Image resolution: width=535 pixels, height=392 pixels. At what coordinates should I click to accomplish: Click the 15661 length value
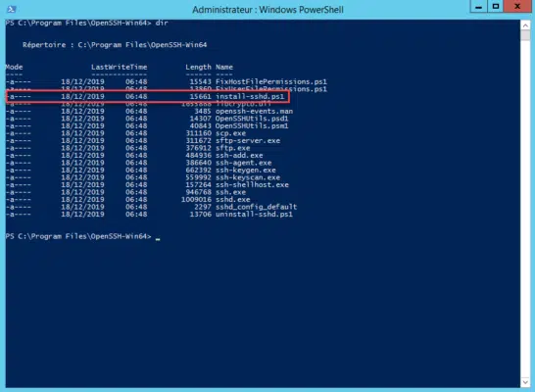pyautogui.click(x=200, y=97)
